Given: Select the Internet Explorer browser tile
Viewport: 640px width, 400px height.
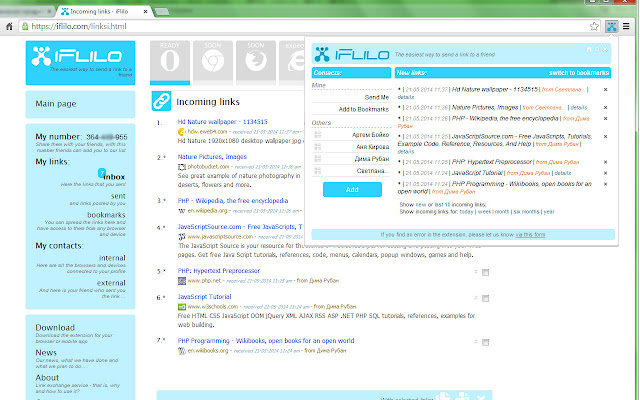Looking at the screenshot, I should 293,61.
